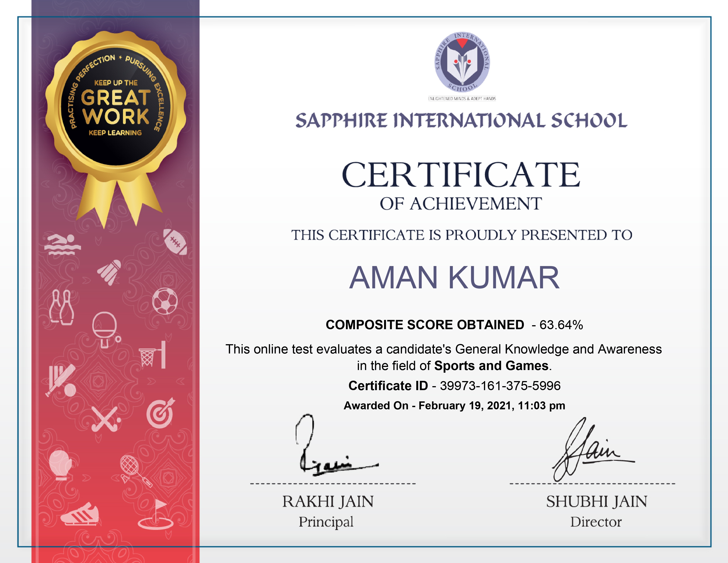
Task: Click the table tennis paddle icon
Action: (x=106, y=330)
